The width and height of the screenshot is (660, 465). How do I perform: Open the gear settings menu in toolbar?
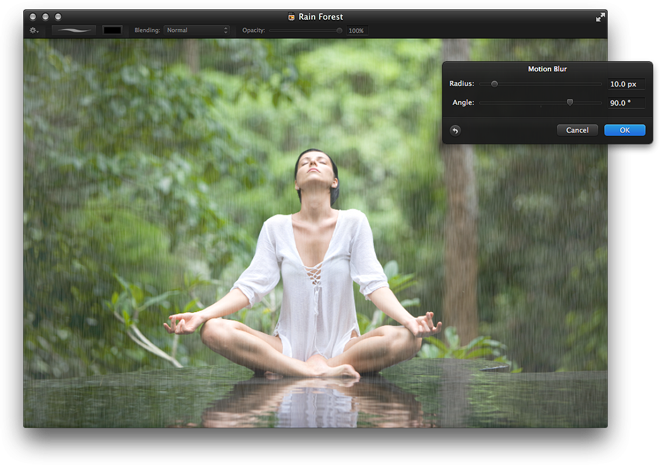[34, 30]
